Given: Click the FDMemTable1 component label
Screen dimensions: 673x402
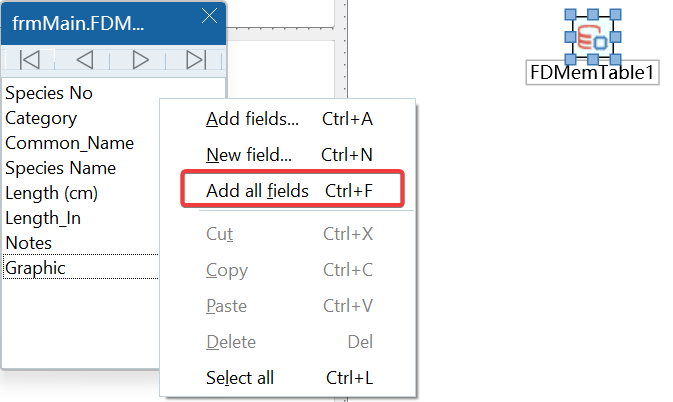Looking at the screenshot, I should [x=592, y=73].
